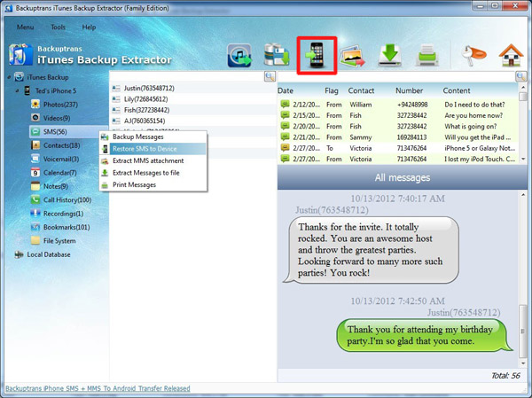Click conversation scrollbar up arrow

point(523,195)
